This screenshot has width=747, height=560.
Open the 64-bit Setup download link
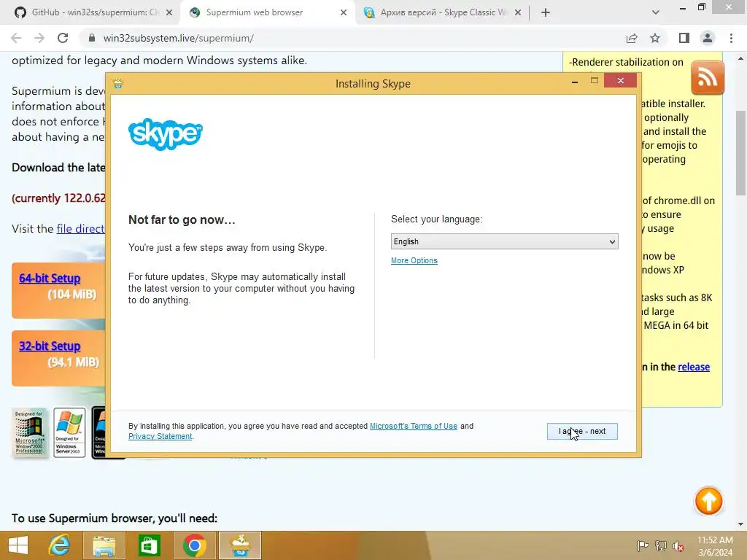50,278
